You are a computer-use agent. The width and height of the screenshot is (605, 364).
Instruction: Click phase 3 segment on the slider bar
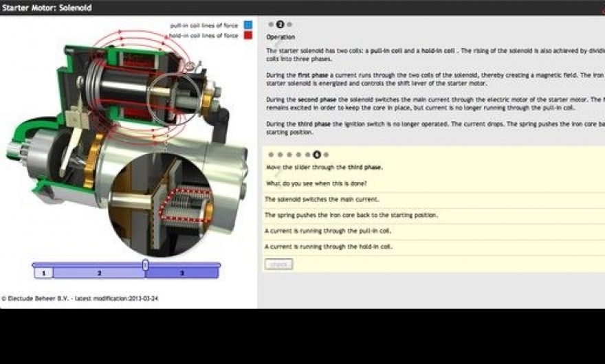tap(182, 273)
